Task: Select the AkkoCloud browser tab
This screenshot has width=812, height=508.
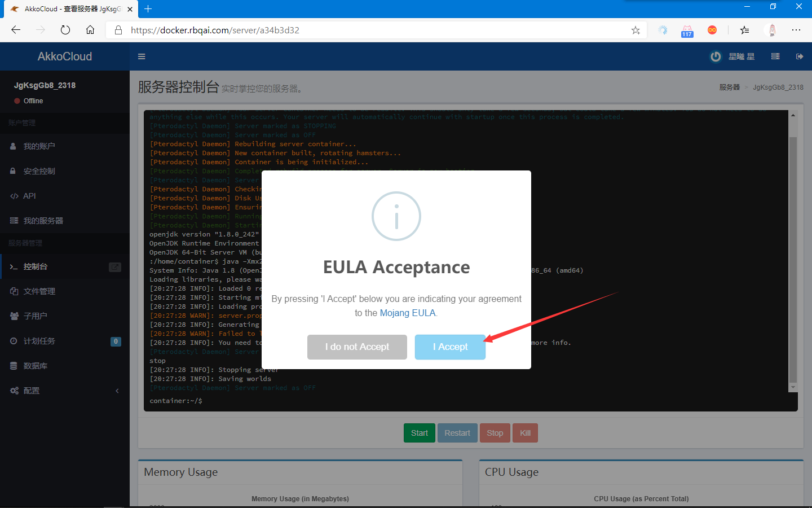Action: (x=71, y=9)
